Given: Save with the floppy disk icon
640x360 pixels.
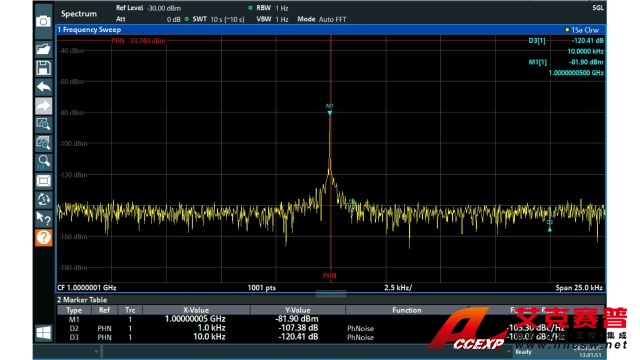Looking at the screenshot, I should tap(43, 68).
